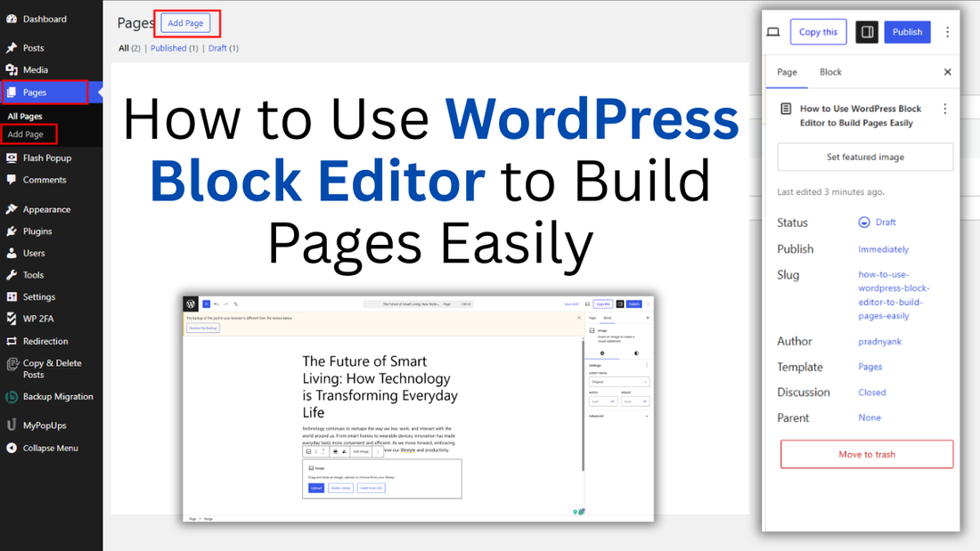This screenshot has height=551, width=980.
Task: Select the WP 2FA shield icon
Action: (12, 318)
